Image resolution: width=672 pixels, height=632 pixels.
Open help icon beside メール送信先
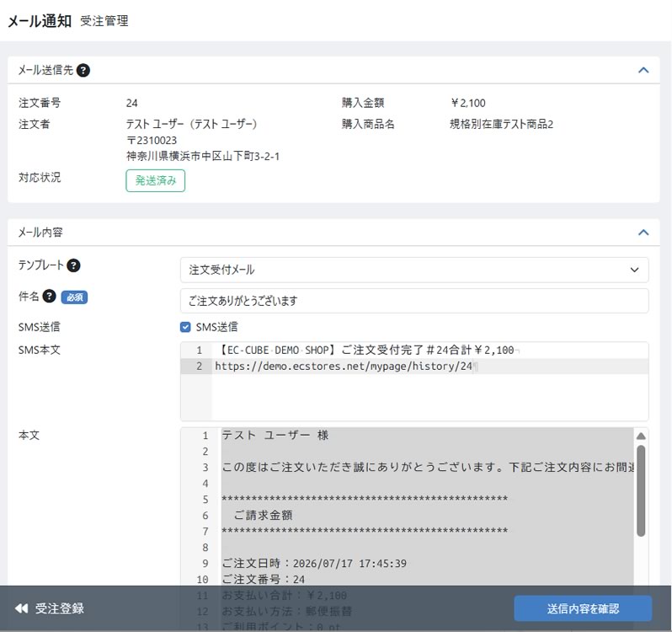pos(83,70)
